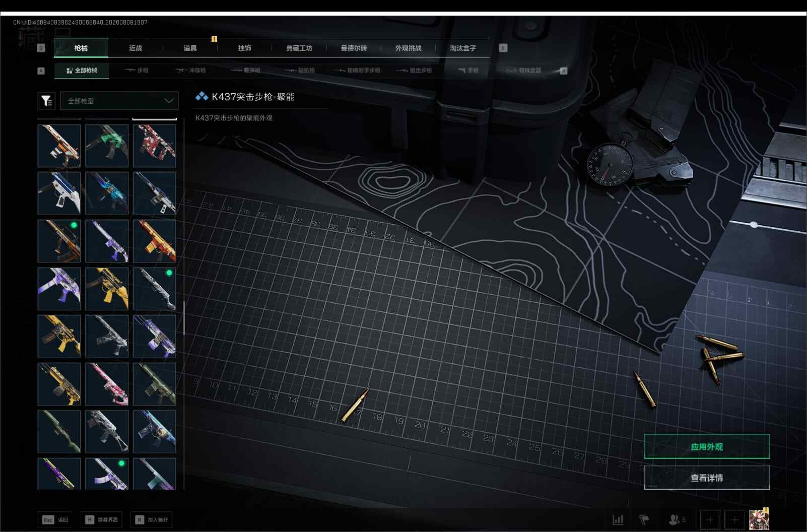Filter by 步枪 rifle category
Image resolution: width=807 pixels, height=532 pixels.
coord(137,70)
